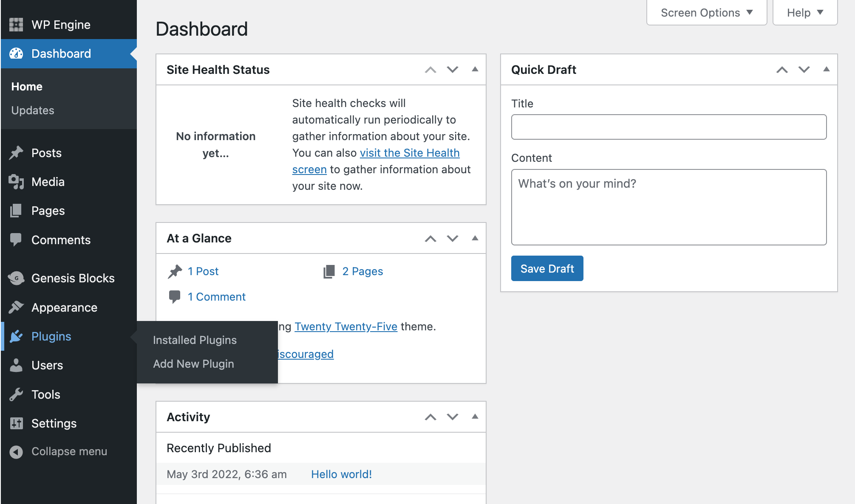
Task: Collapse the admin menu with arrow icon
Action: point(16,452)
